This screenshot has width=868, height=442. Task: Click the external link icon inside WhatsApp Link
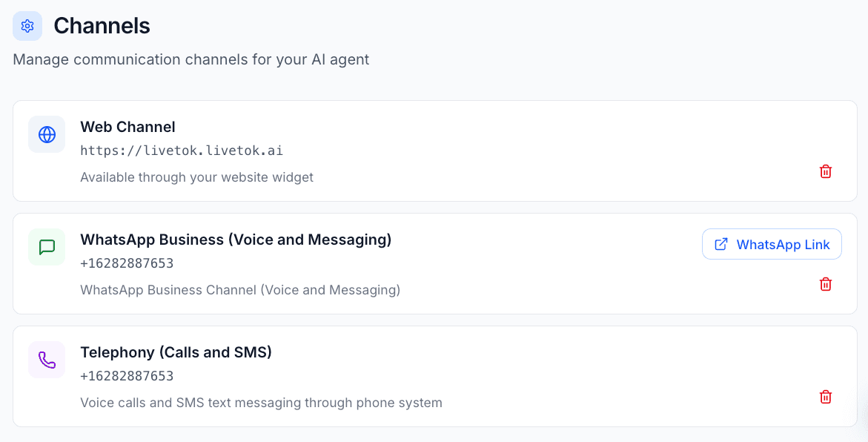coord(719,244)
